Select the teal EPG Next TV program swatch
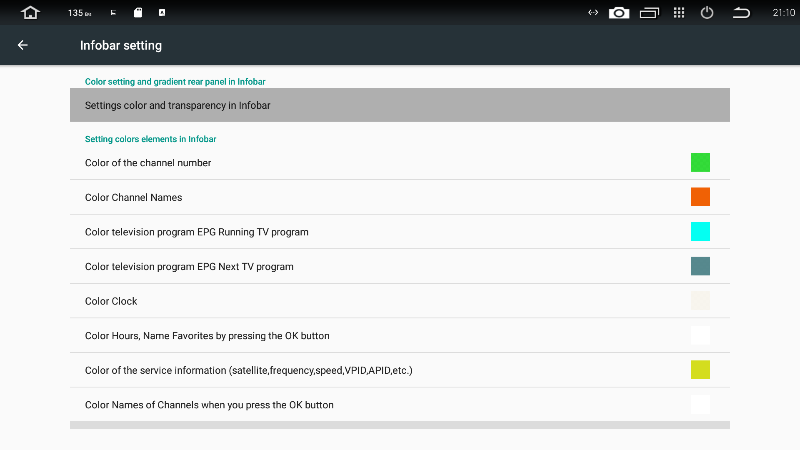The image size is (800, 450). tap(700, 266)
